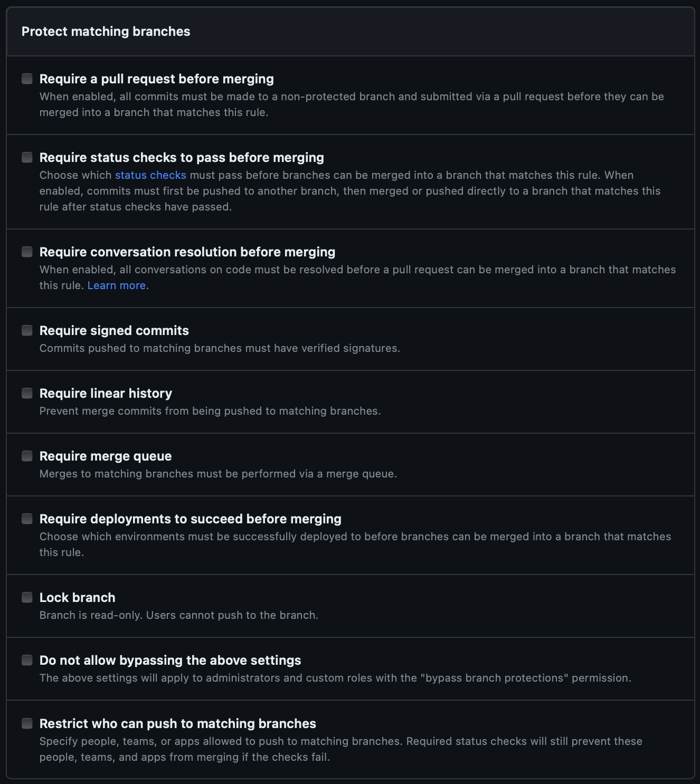Click the Require signed commits label
700x784 pixels.
point(114,331)
